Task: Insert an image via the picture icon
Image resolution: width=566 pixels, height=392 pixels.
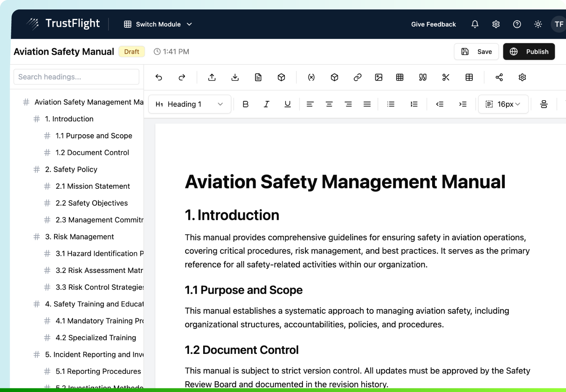Action: point(378,77)
